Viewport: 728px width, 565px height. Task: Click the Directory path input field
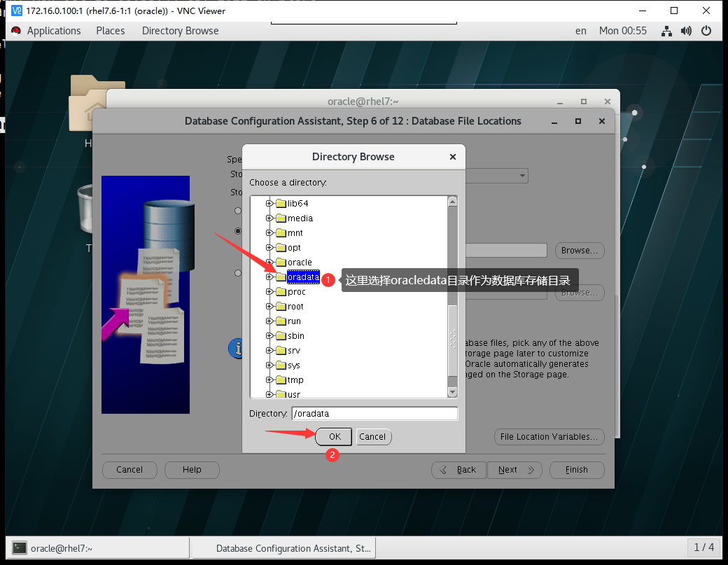[x=374, y=414]
